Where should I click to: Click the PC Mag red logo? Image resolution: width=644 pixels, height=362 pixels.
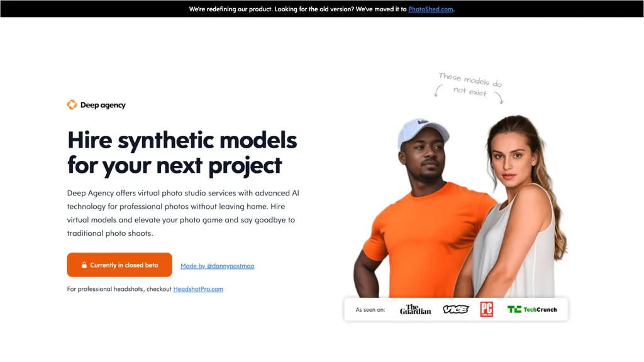[486, 309]
